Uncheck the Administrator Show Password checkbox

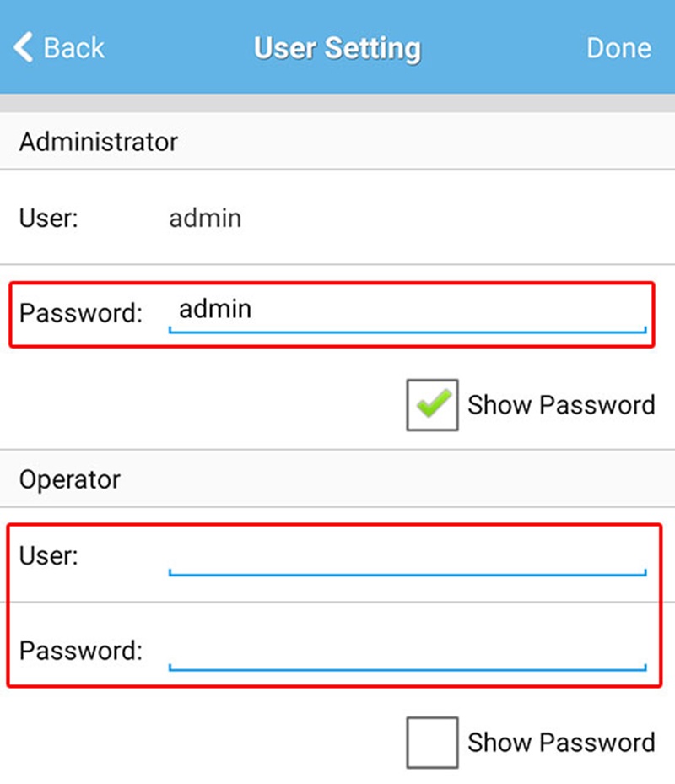[433, 405]
